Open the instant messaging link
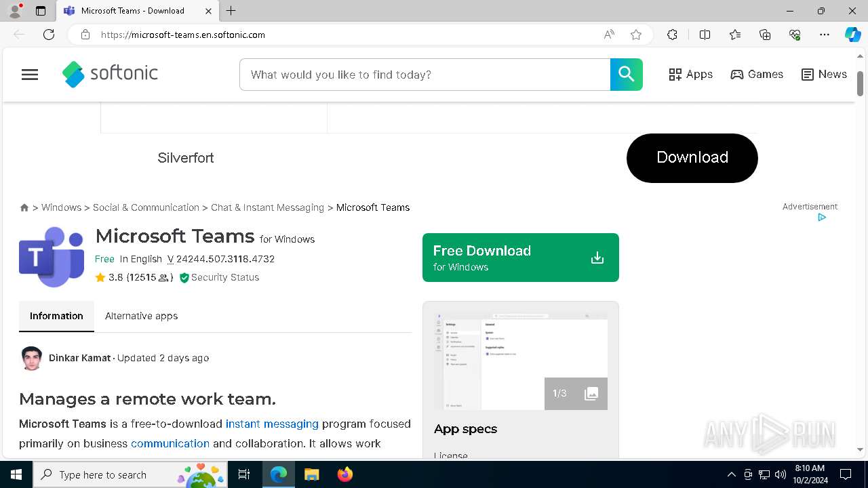The image size is (868, 488). click(272, 424)
